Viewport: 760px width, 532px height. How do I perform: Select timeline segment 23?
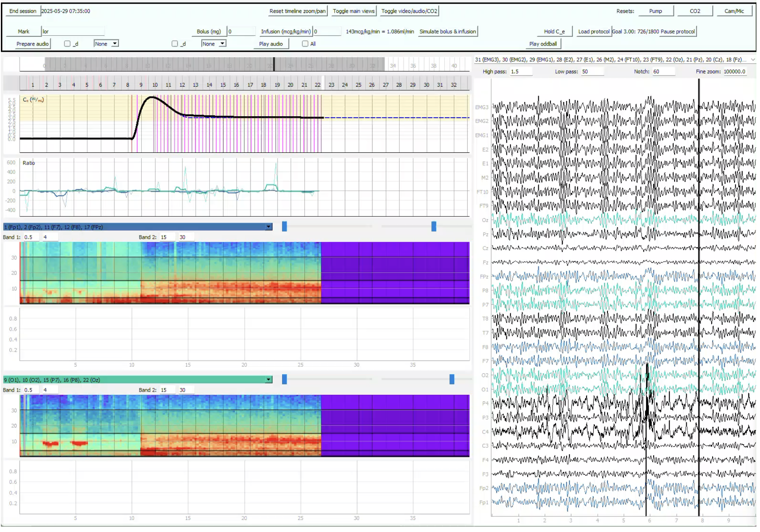tap(331, 84)
